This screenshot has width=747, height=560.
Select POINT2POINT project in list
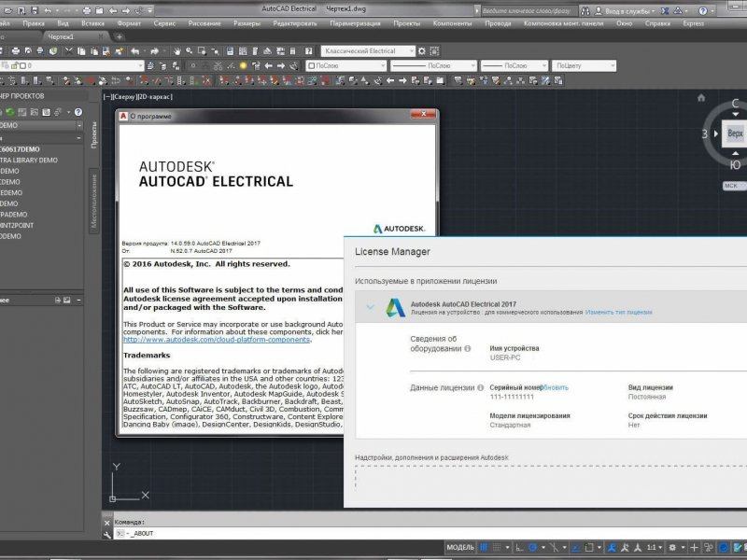(17, 225)
